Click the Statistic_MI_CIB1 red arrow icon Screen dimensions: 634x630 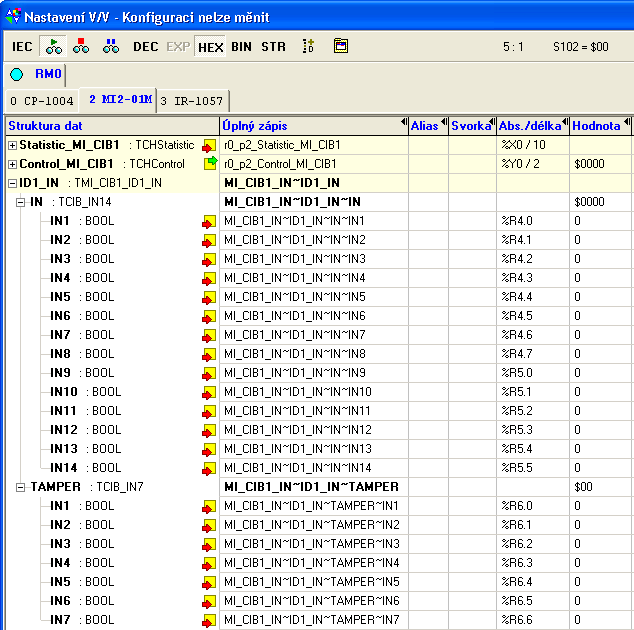pyautogui.click(x=209, y=146)
